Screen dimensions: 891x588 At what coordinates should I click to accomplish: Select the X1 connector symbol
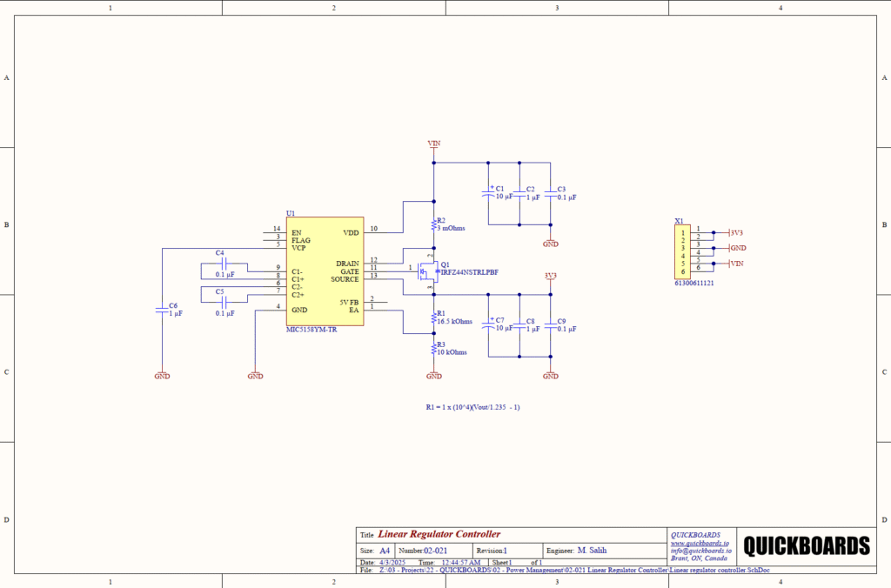point(685,251)
